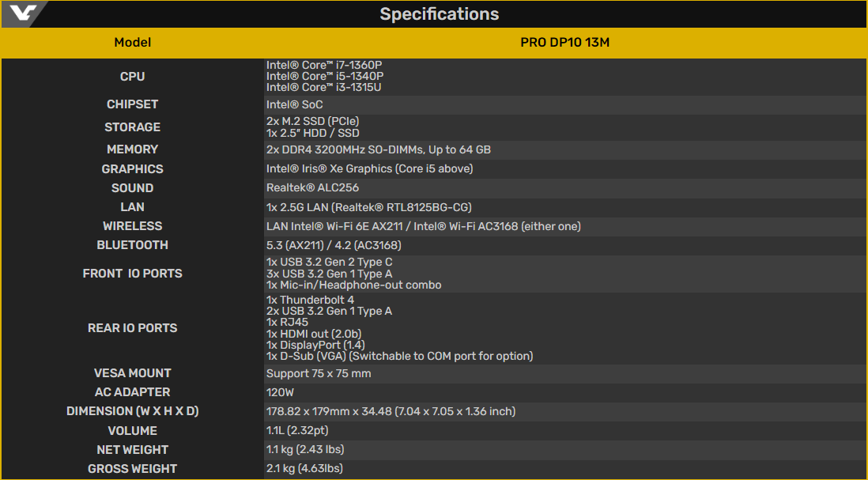Image resolution: width=868 pixels, height=480 pixels.
Task: Select the 1x Thunderbolt 4 line
Action: [310, 300]
